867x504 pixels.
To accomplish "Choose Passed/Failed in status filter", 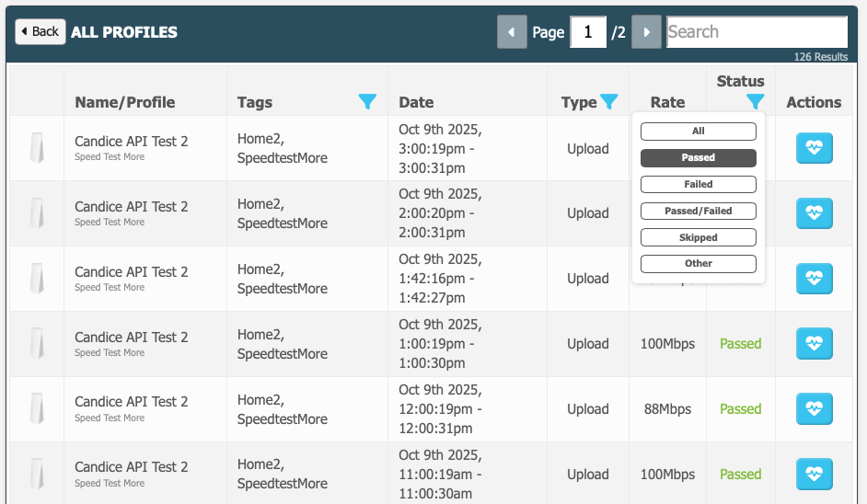I will (698, 211).
